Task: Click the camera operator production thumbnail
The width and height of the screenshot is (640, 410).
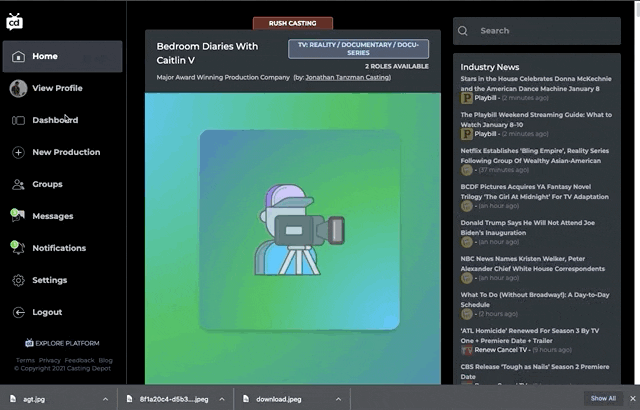Action: click(x=300, y=230)
